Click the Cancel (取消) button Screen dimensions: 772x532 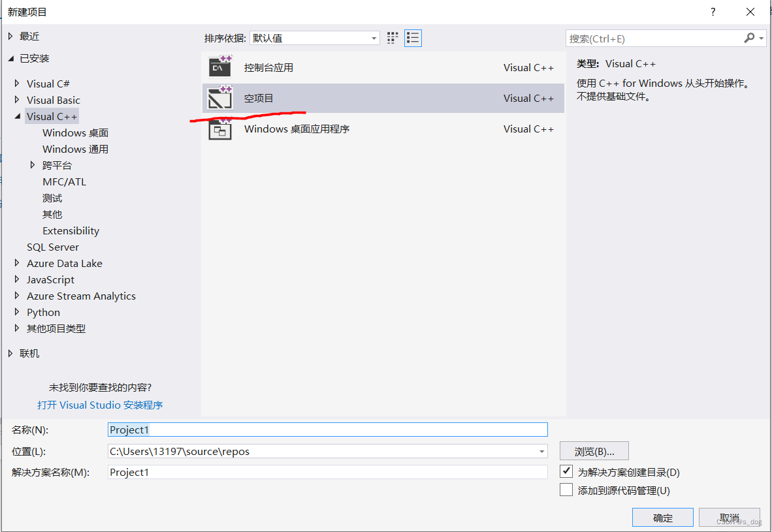click(729, 517)
